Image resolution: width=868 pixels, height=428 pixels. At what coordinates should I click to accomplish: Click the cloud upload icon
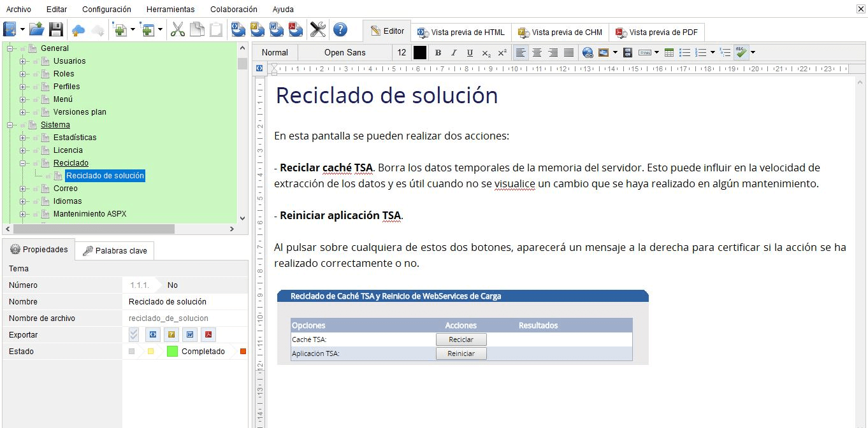click(78, 30)
